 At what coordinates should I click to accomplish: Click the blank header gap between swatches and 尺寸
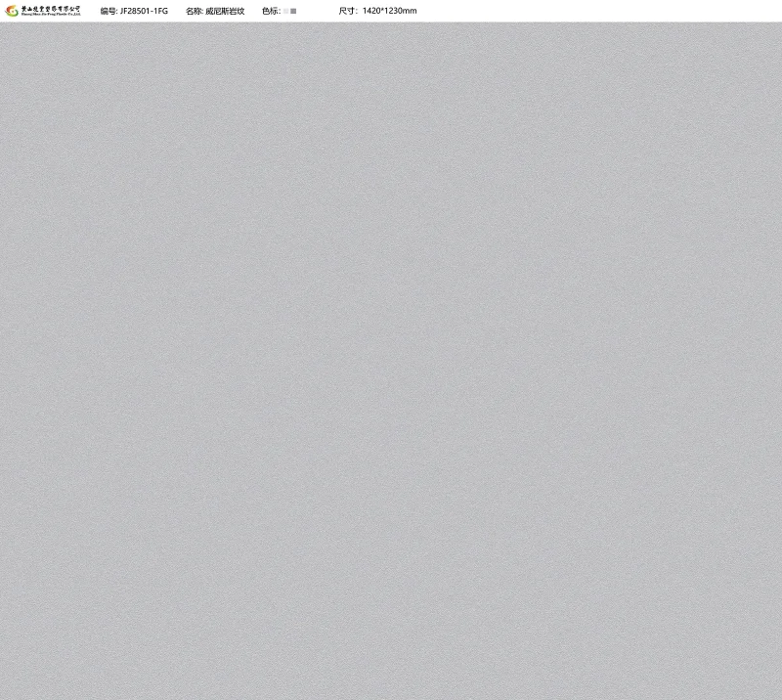(318, 11)
